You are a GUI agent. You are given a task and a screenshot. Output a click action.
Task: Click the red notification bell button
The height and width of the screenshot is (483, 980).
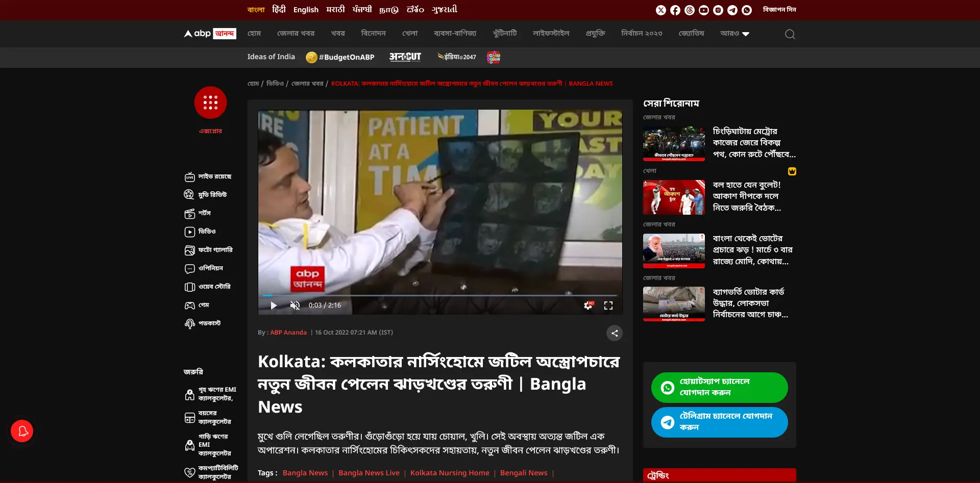22,431
